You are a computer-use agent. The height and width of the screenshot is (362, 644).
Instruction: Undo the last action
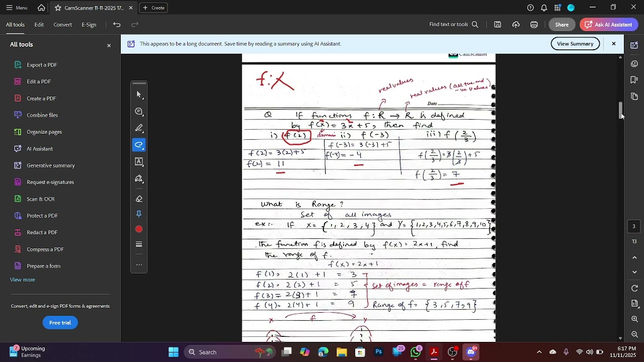tap(117, 25)
